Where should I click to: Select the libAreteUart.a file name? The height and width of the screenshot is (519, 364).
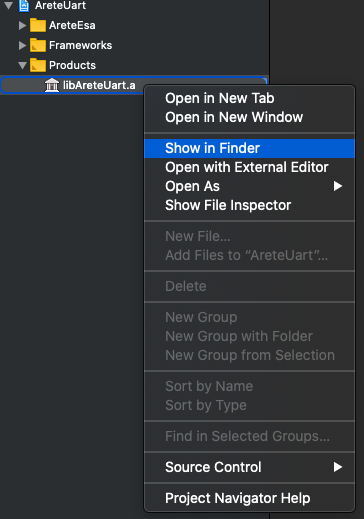tap(99, 85)
